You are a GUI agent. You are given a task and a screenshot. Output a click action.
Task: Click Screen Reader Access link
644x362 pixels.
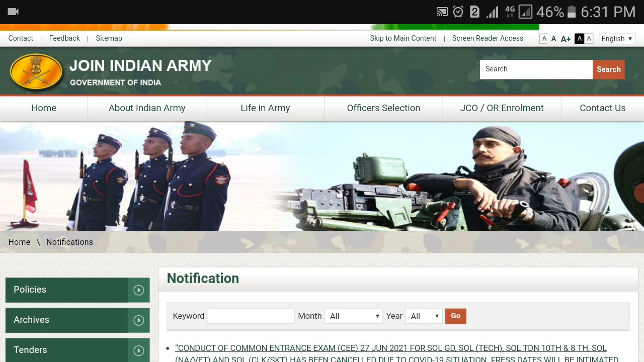click(488, 38)
